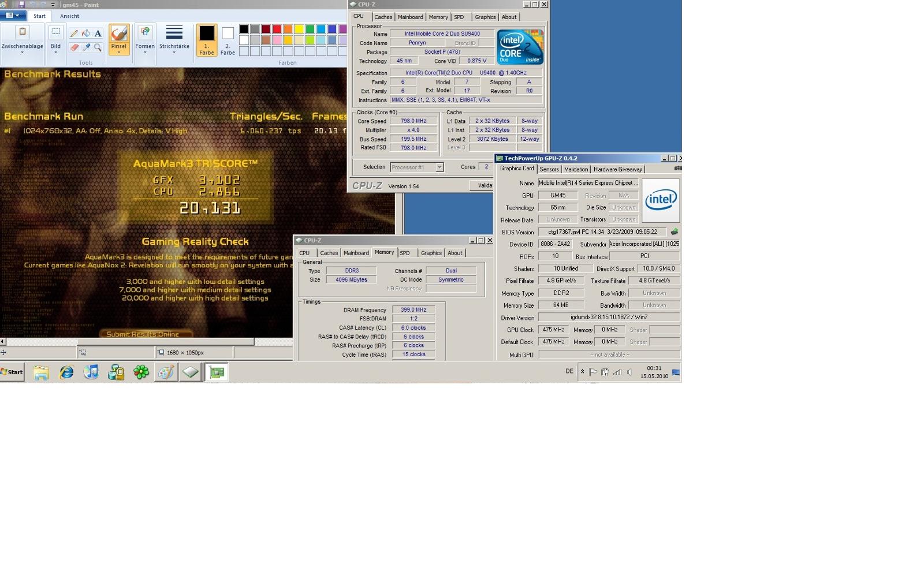Click the Action Center flag tray icon
Image resolution: width=924 pixels, height=564 pixels.
click(593, 372)
